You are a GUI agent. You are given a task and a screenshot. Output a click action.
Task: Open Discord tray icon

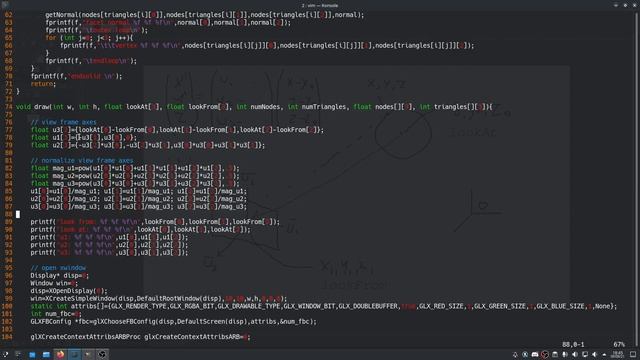point(535,355)
